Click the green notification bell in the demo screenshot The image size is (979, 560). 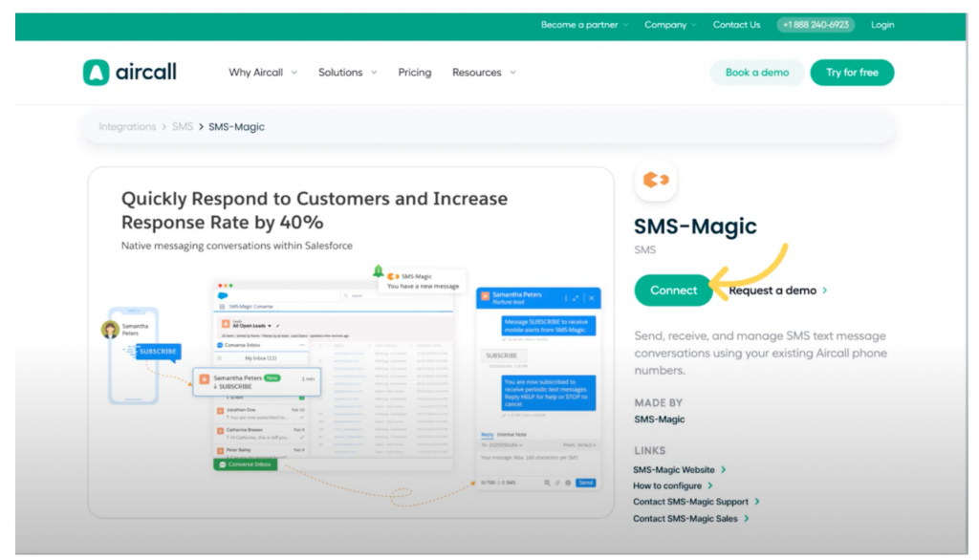(379, 271)
